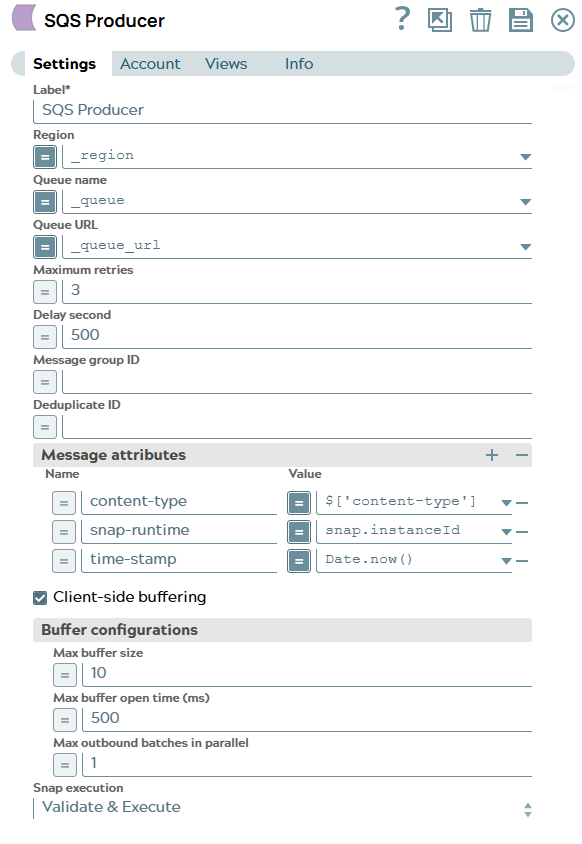Toggle expression mode for Delay second
This screenshot has height=844, width=582.
click(43, 337)
